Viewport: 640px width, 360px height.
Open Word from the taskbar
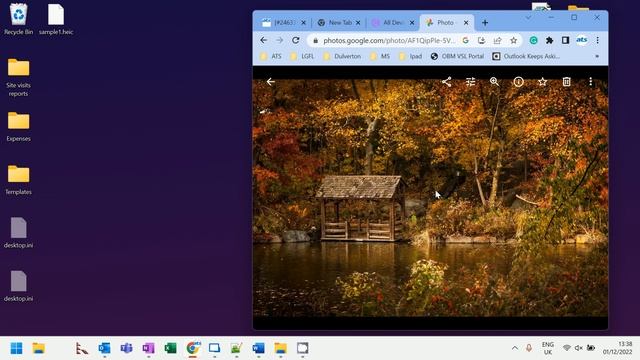pyautogui.click(x=258, y=348)
